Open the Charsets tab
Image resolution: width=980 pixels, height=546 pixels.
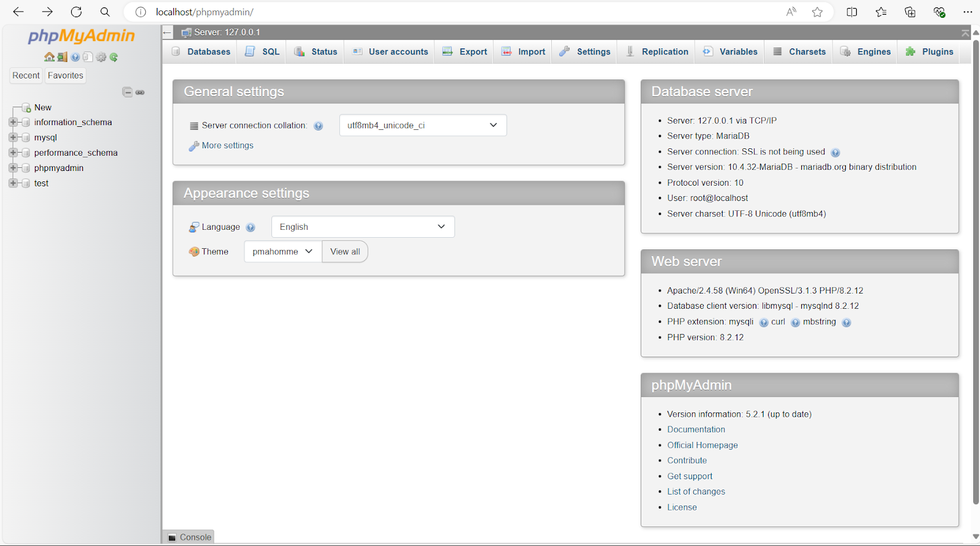click(799, 51)
